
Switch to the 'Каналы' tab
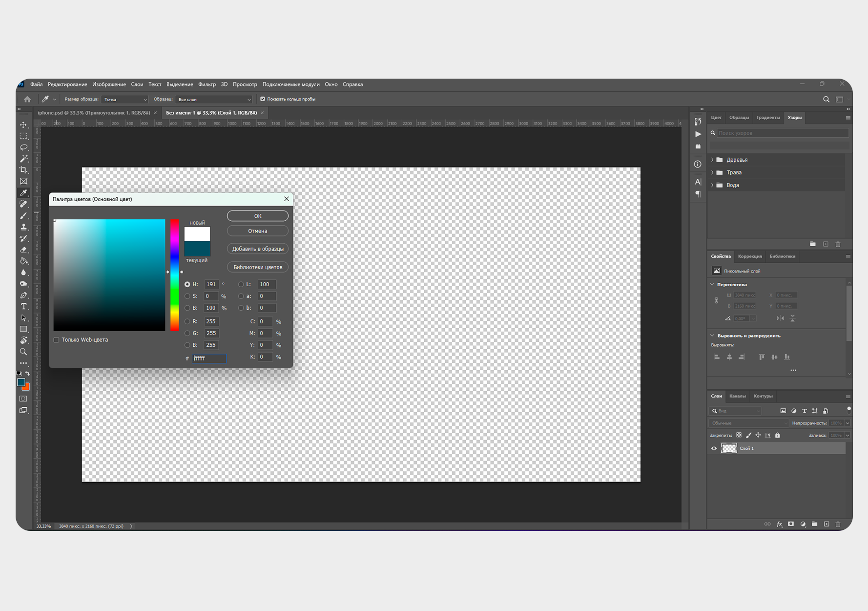pyautogui.click(x=737, y=396)
